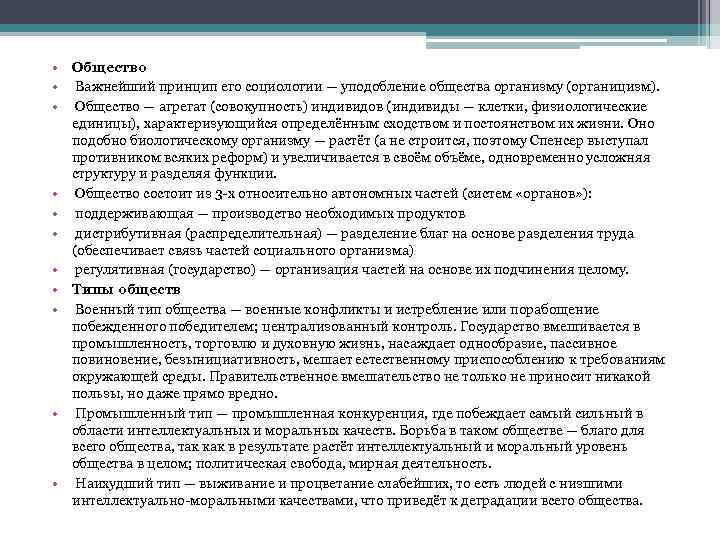Viewport: 720px width, 540px height.
Task: Click the bullet starting 'дистрибутивная (распределительная)'
Action: pyautogui.click(x=354, y=242)
